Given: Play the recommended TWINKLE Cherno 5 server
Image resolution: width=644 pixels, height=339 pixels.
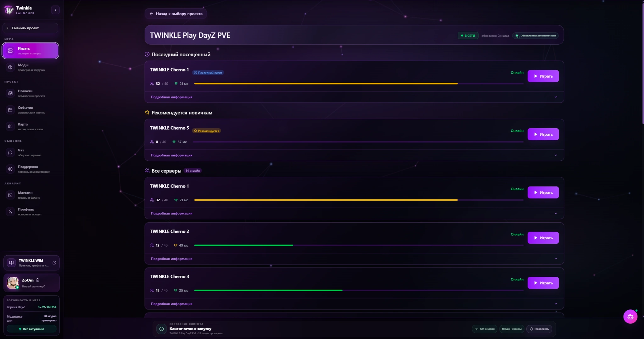Looking at the screenshot, I should tap(543, 134).
